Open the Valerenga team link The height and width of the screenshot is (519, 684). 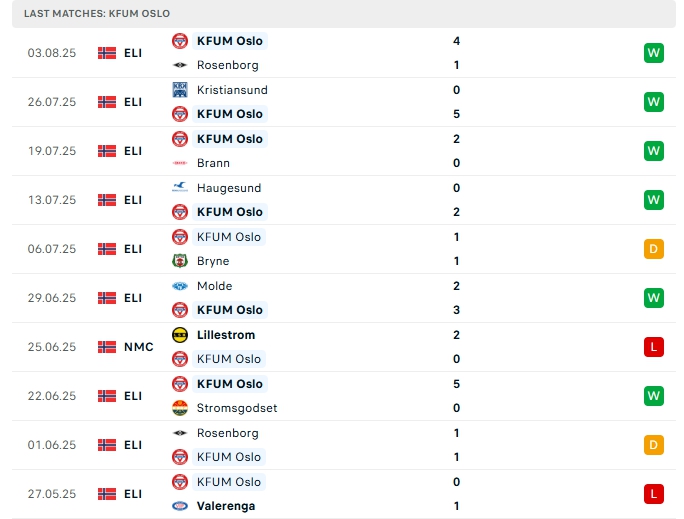[226, 506]
